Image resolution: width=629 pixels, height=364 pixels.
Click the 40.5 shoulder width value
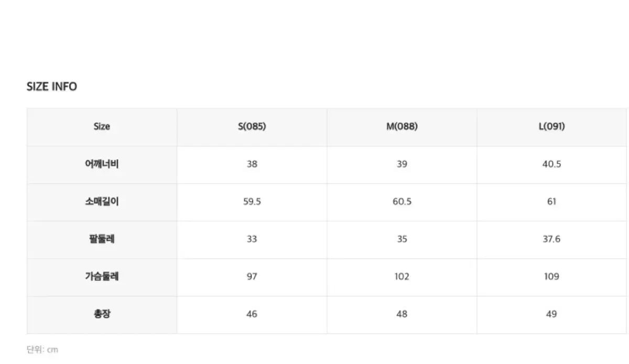tap(551, 164)
